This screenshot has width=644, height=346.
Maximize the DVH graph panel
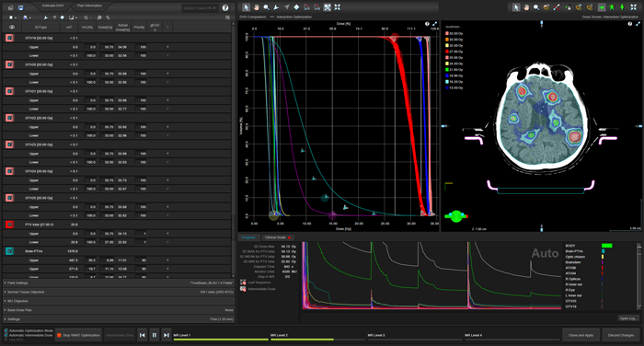434,24
